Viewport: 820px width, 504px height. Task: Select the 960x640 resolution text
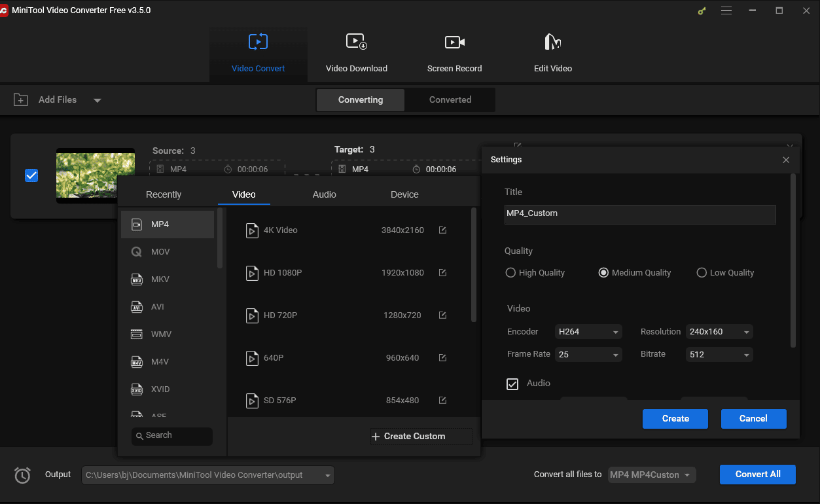(x=402, y=358)
